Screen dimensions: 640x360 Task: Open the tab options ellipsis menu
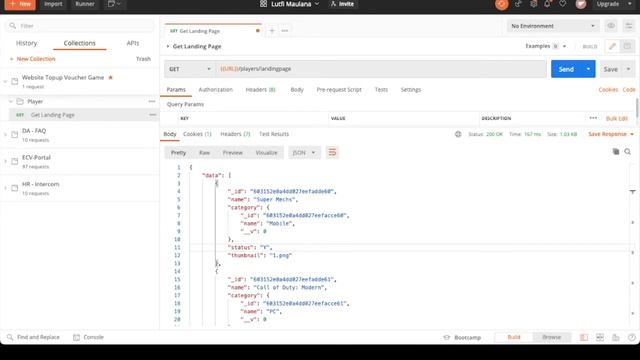pos(285,31)
